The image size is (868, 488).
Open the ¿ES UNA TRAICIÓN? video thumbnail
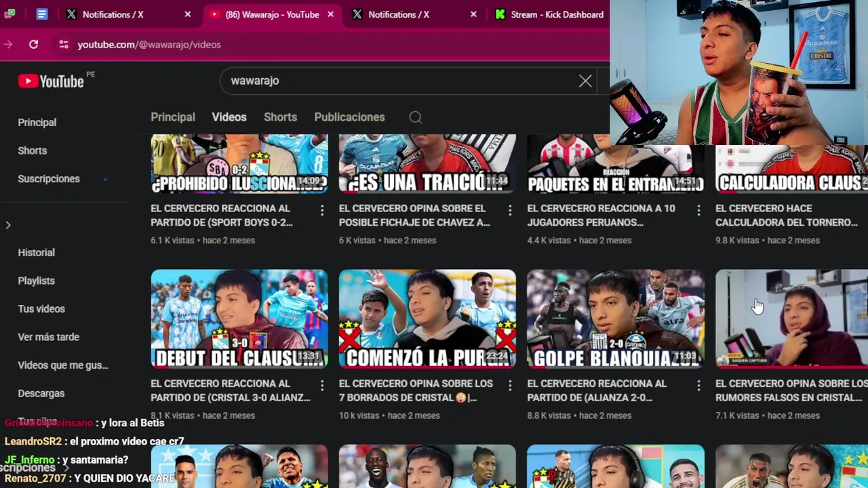tap(427, 163)
